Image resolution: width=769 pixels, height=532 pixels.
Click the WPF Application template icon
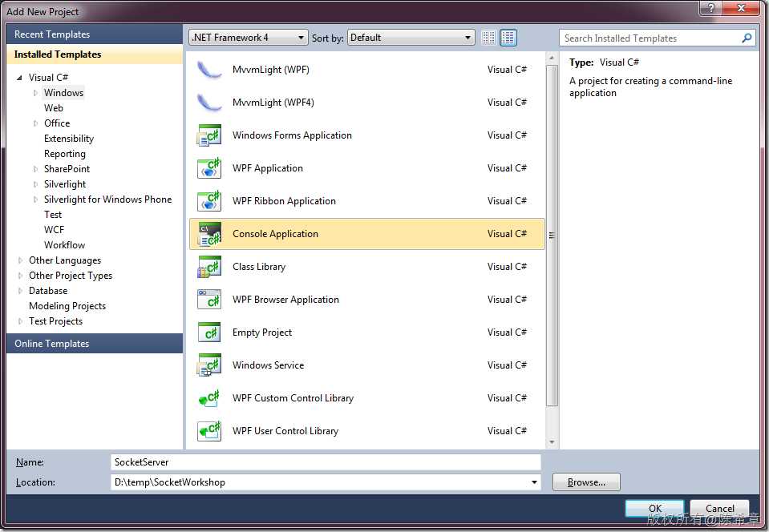tap(209, 168)
